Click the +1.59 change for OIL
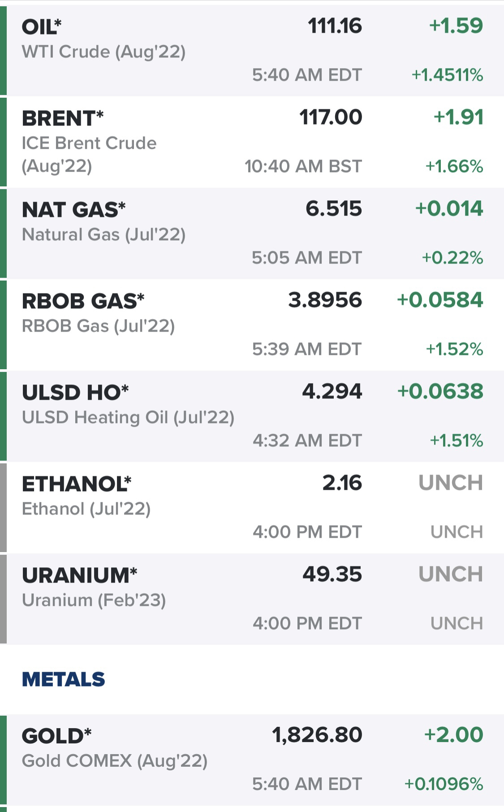 (x=456, y=26)
